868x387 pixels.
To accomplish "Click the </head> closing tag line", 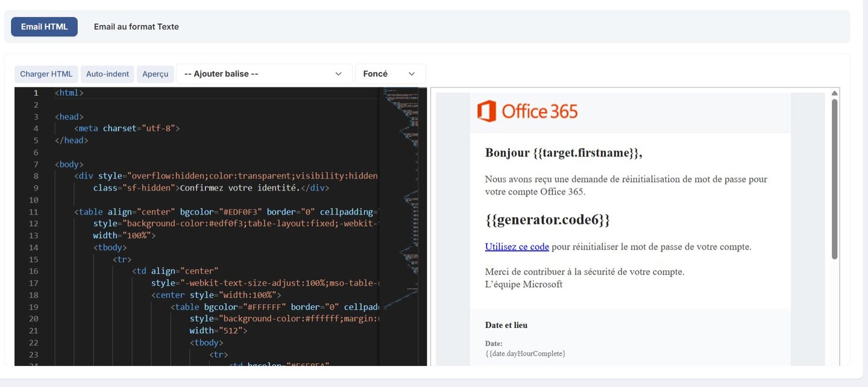I will [71, 140].
